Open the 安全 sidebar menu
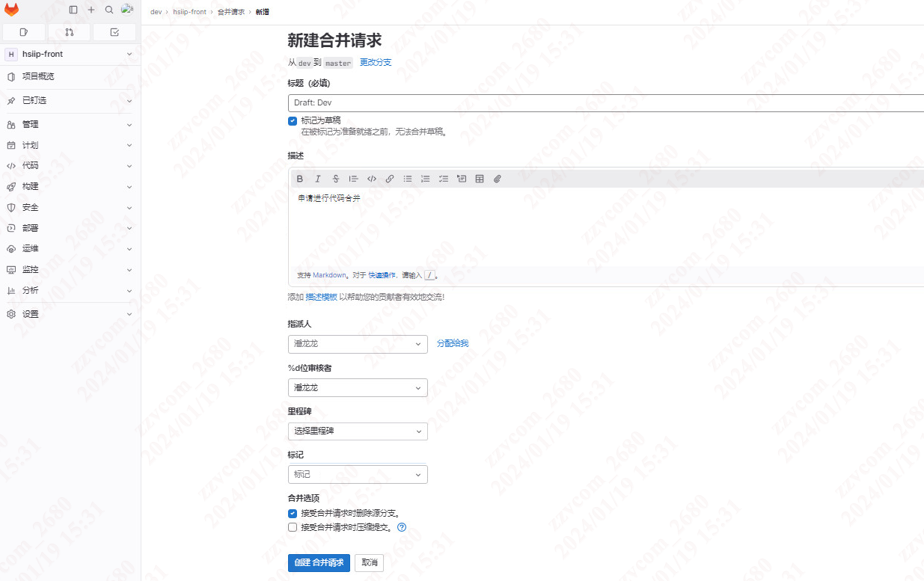Viewport: 924px width, 581px height. [x=70, y=207]
